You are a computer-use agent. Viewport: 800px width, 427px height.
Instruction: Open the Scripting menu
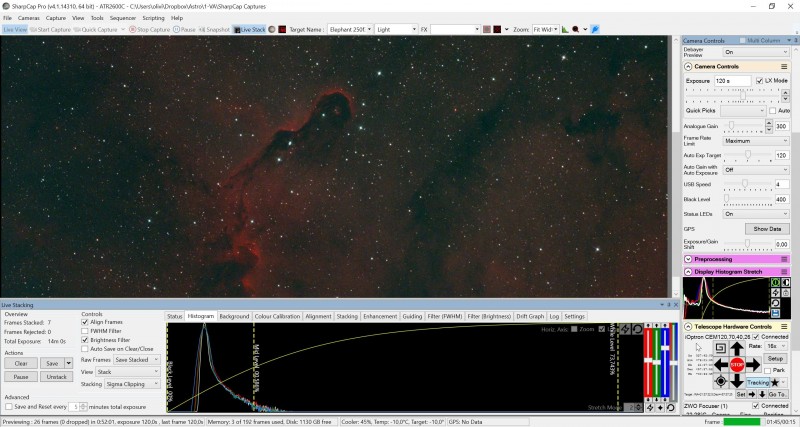[153, 18]
